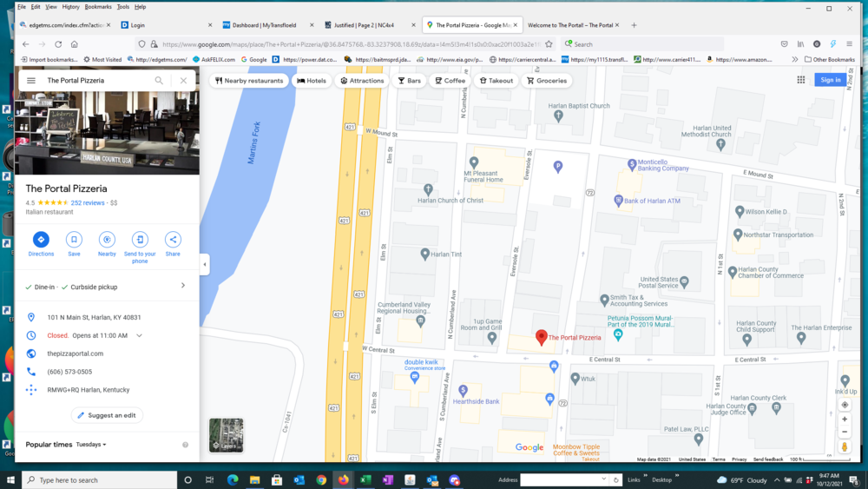Click the Firefox Search box

point(642,44)
